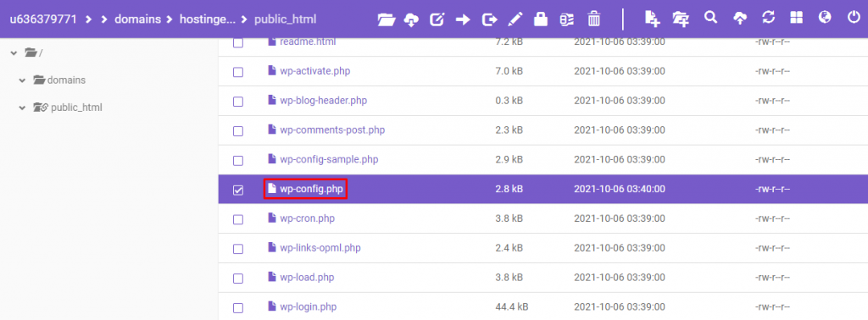Viewport: 868px width, 320px height.
Task: Click the download cloud icon
Action: click(411, 20)
